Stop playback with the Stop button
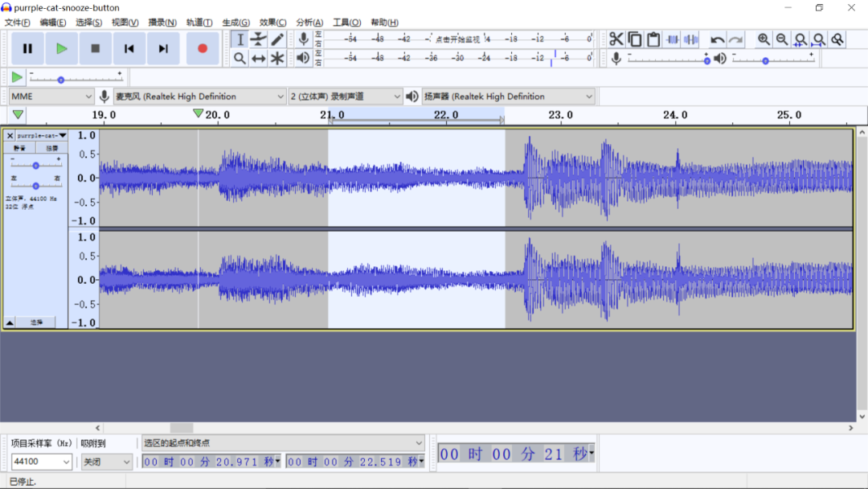The image size is (868, 489). pos(95,49)
